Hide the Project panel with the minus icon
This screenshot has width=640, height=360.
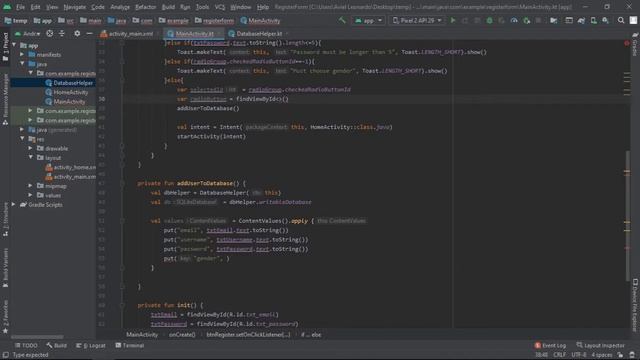(89, 33)
